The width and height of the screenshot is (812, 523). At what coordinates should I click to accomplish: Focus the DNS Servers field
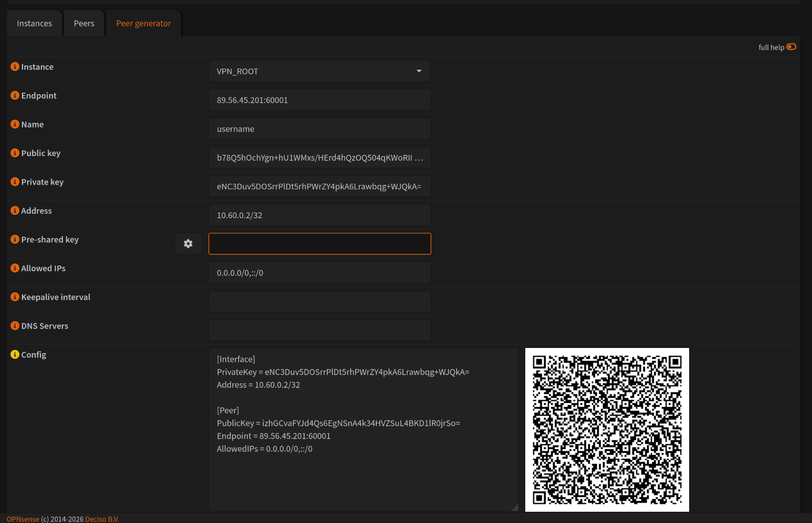click(319, 330)
